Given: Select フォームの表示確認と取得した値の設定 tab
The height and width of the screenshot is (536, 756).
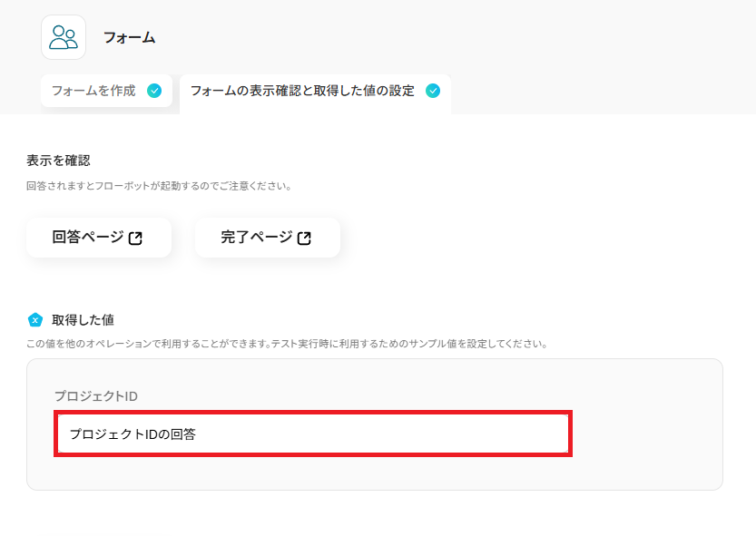Looking at the screenshot, I should (302, 91).
